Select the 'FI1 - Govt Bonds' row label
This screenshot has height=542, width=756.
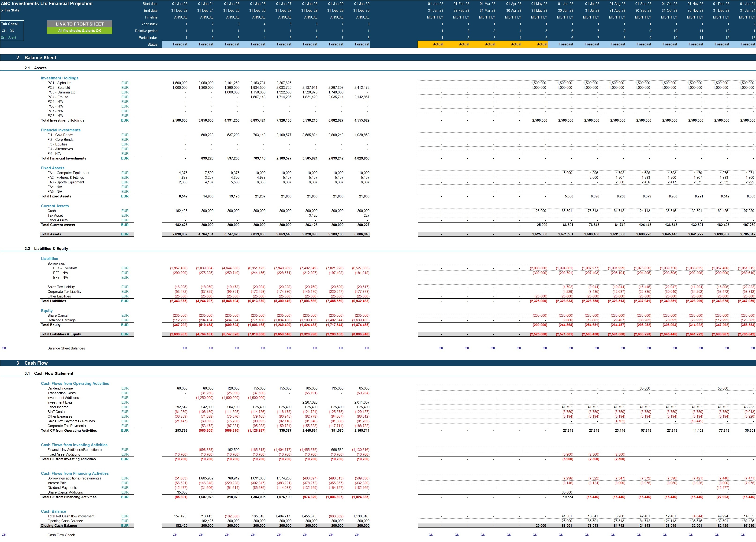pos(60,135)
